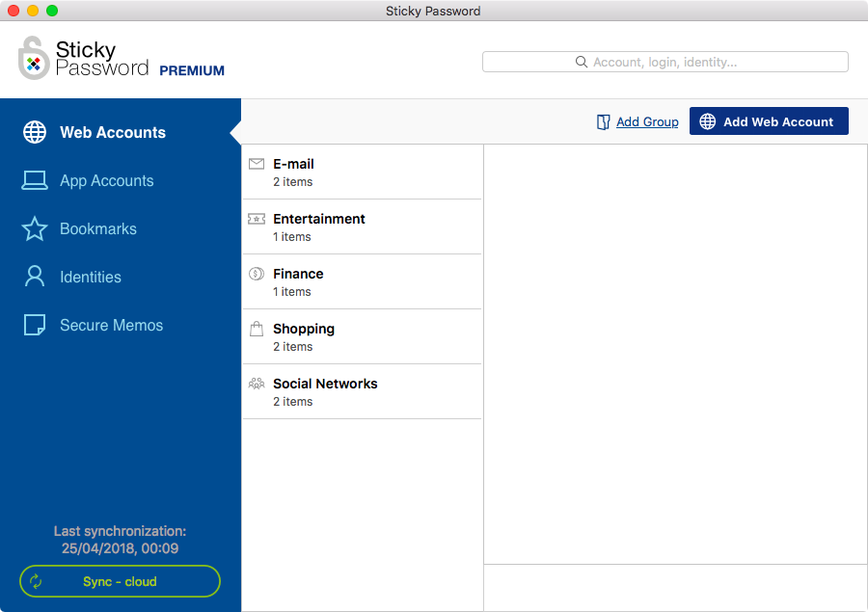Click the Web Accounts globe icon

[35, 132]
